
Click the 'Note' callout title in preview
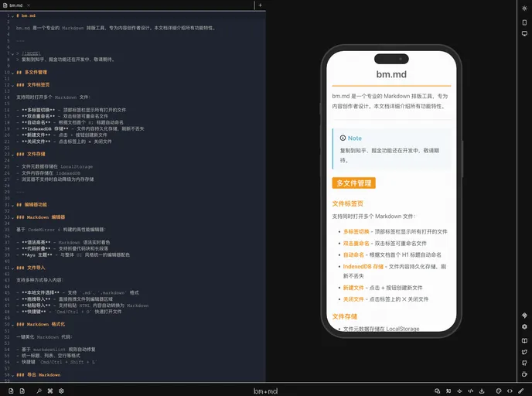[355, 138]
